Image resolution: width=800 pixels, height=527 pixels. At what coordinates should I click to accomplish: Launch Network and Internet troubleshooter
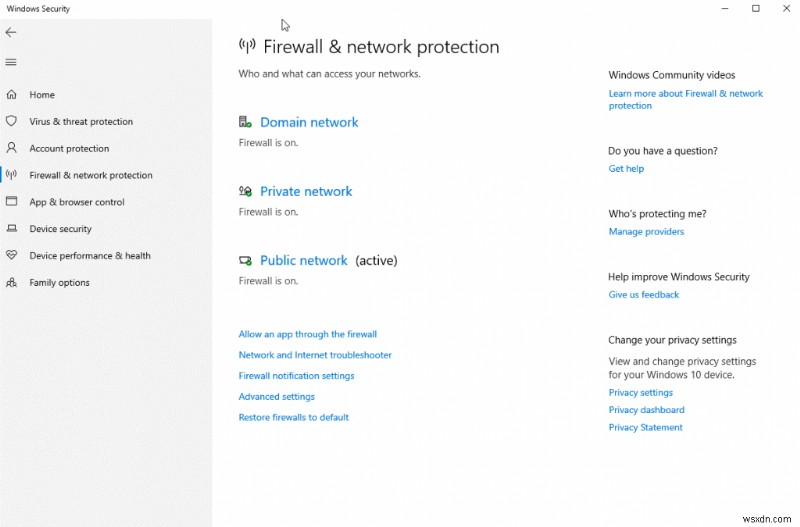[315, 355]
